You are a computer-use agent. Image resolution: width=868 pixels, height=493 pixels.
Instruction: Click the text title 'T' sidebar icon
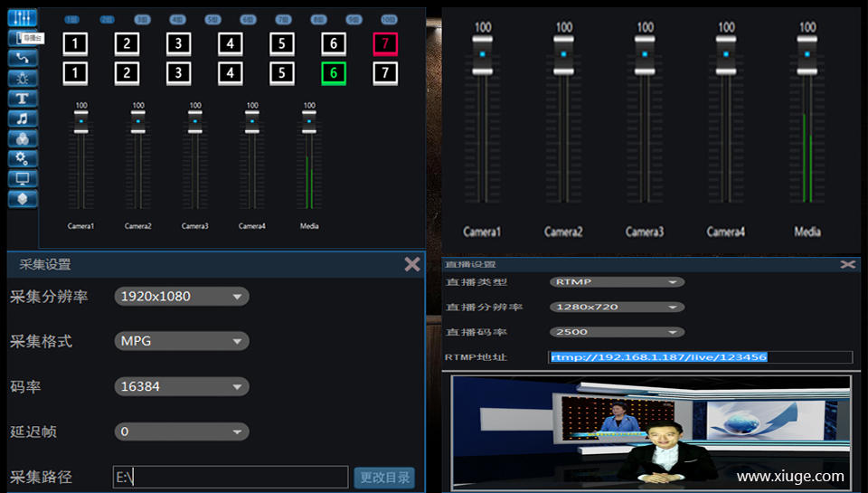point(23,98)
